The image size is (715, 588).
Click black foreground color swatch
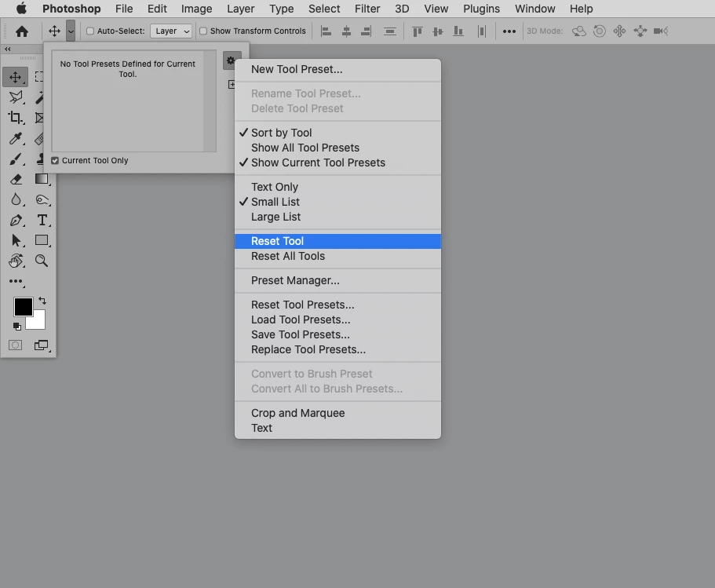point(23,306)
